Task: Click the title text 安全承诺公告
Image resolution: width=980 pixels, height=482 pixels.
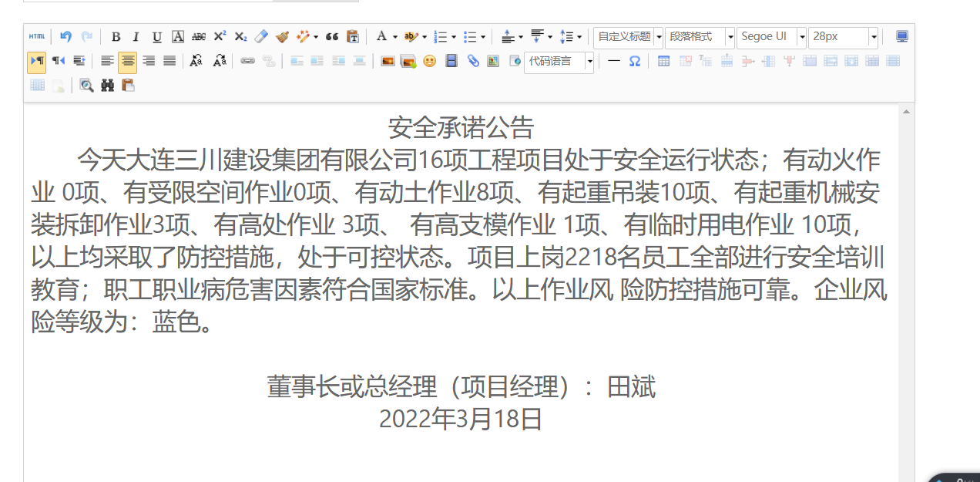Action: click(461, 126)
